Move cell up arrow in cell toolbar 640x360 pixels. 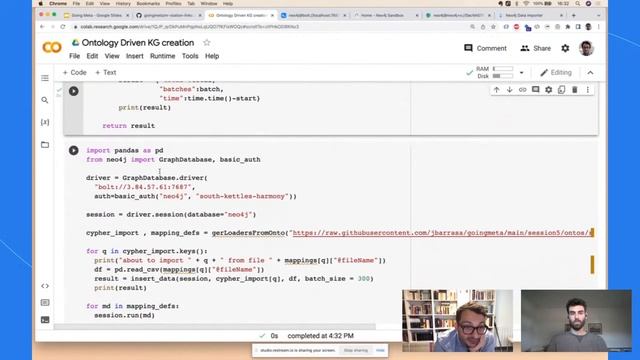tap(496, 90)
